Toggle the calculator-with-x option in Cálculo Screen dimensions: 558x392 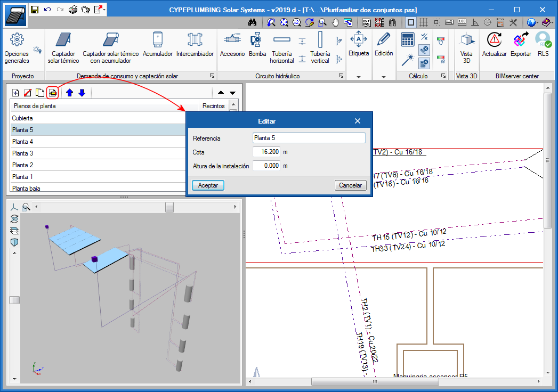pos(424,63)
